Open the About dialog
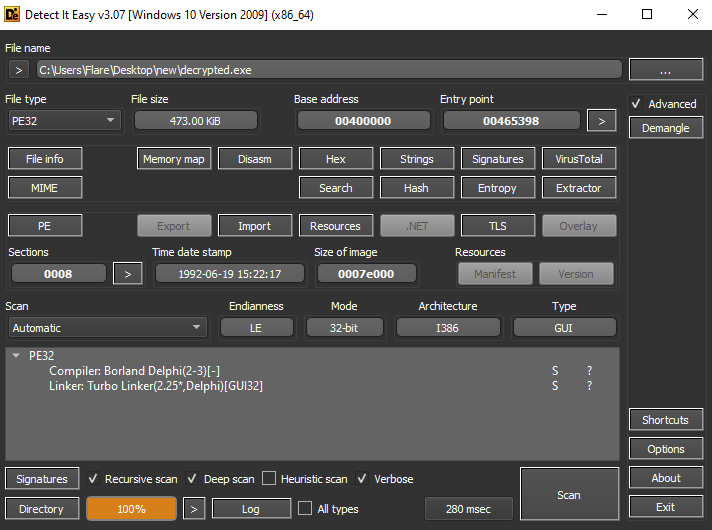The image size is (712, 530). point(666,478)
